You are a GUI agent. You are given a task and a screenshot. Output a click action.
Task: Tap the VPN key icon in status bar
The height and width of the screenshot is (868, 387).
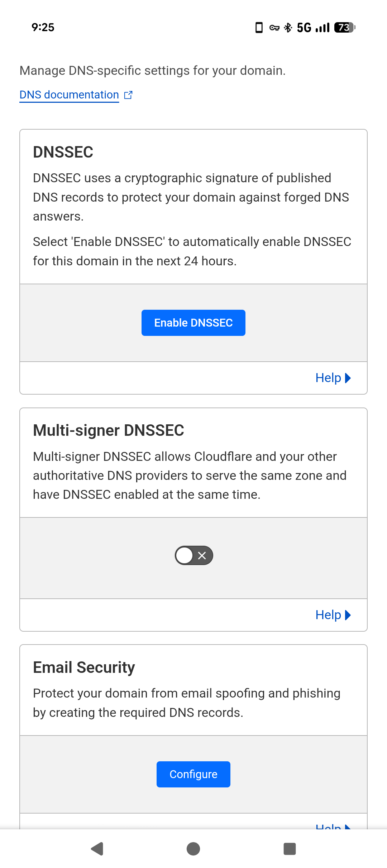pos(274,28)
